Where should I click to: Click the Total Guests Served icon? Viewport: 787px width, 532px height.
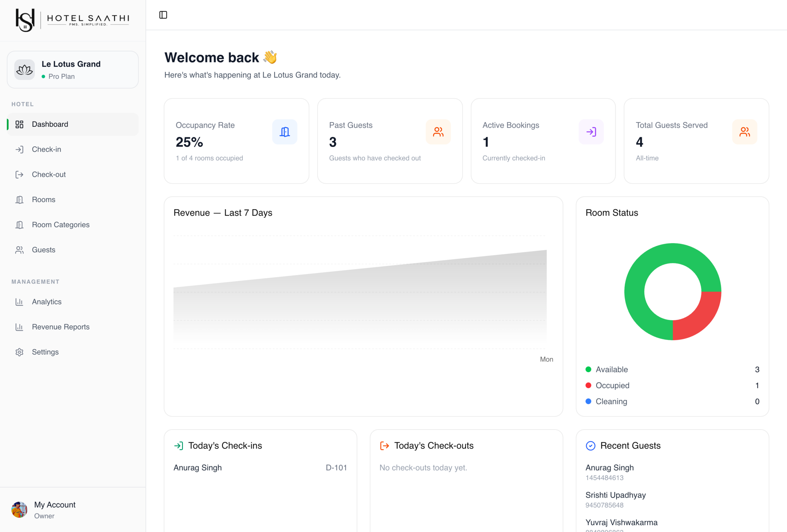coord(745,132)
